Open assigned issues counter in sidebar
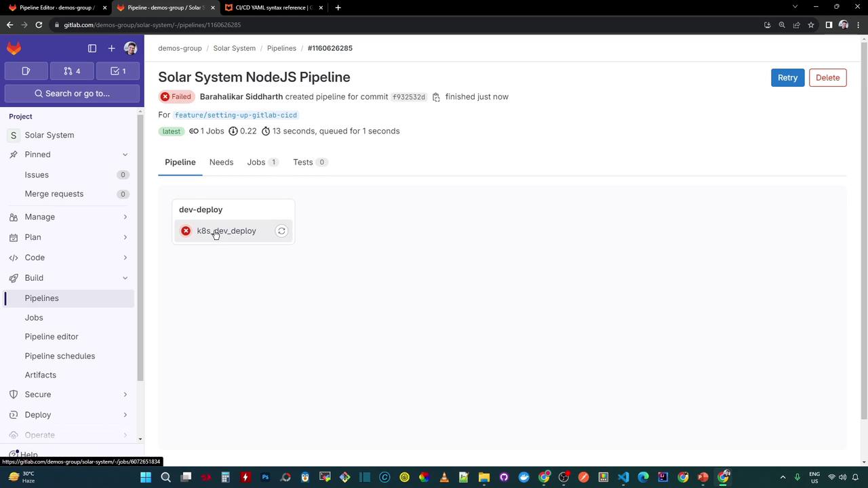The image size is (868, 488). click(x=26, y=71)
